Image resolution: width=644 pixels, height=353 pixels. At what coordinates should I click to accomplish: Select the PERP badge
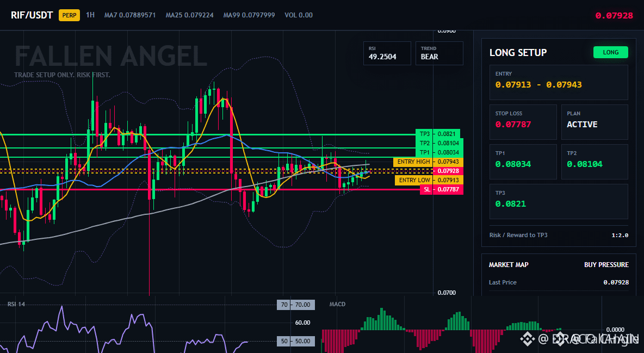(70, 15)
